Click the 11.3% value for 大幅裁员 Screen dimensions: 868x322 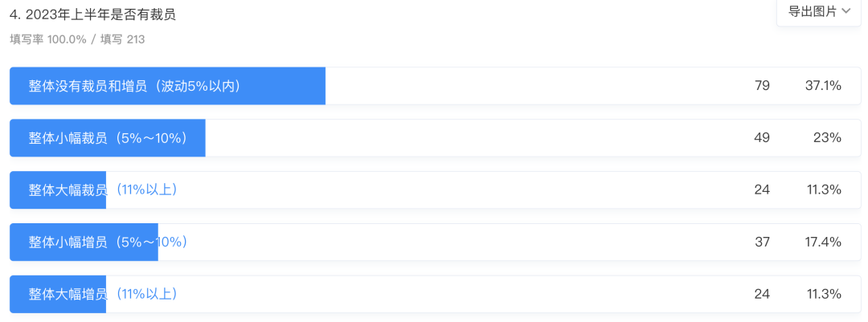click(825, 190)
